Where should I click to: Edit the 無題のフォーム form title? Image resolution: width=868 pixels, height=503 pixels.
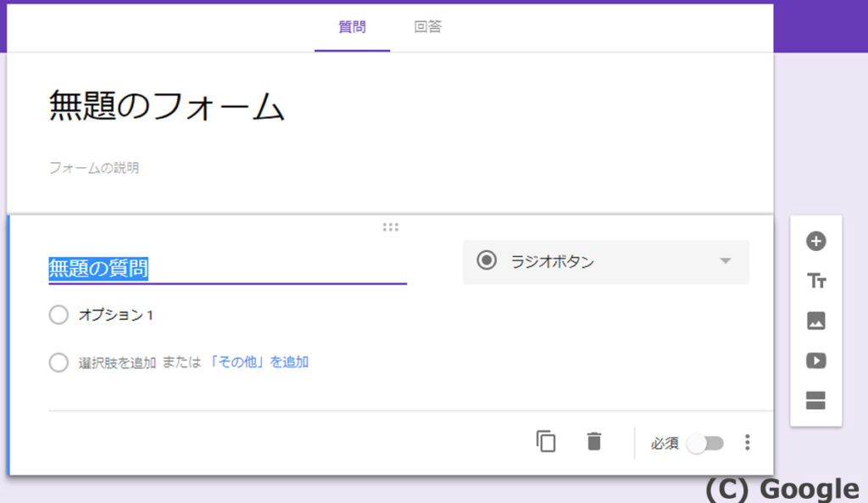167,106
